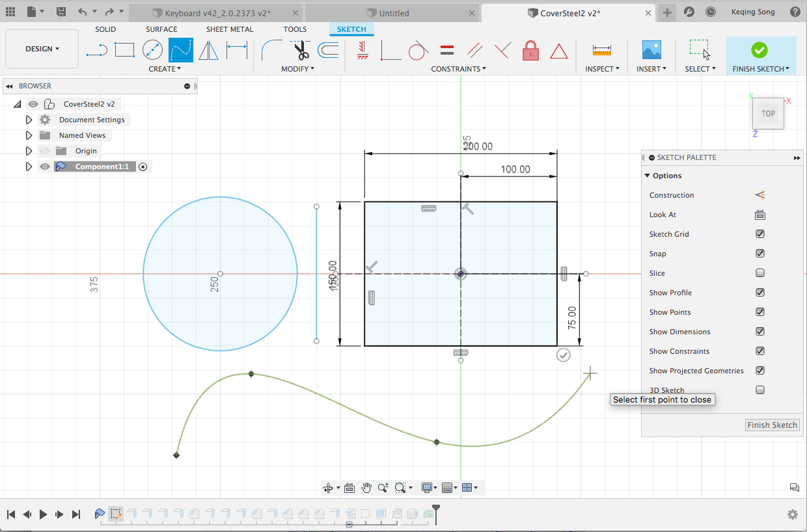Hide Component1:1 using its eye icon
Image resolution: width=807 pixels, height=532 pixels.
coord(45,166)
